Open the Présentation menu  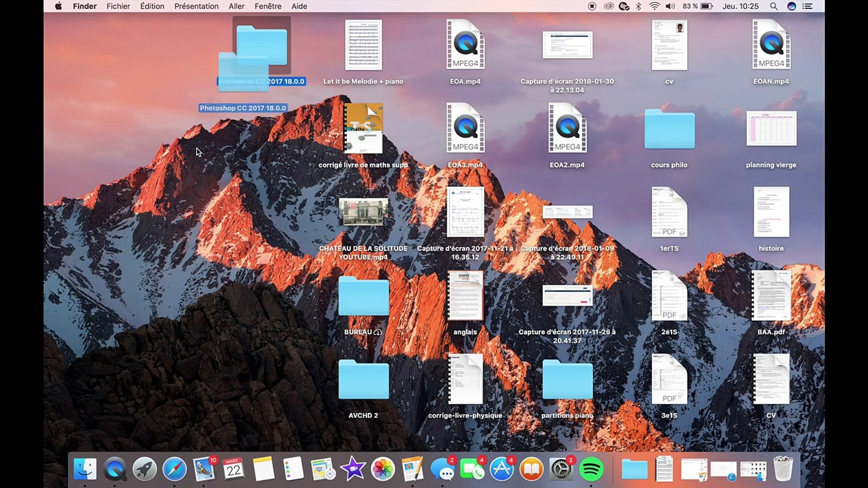[196, 6]
